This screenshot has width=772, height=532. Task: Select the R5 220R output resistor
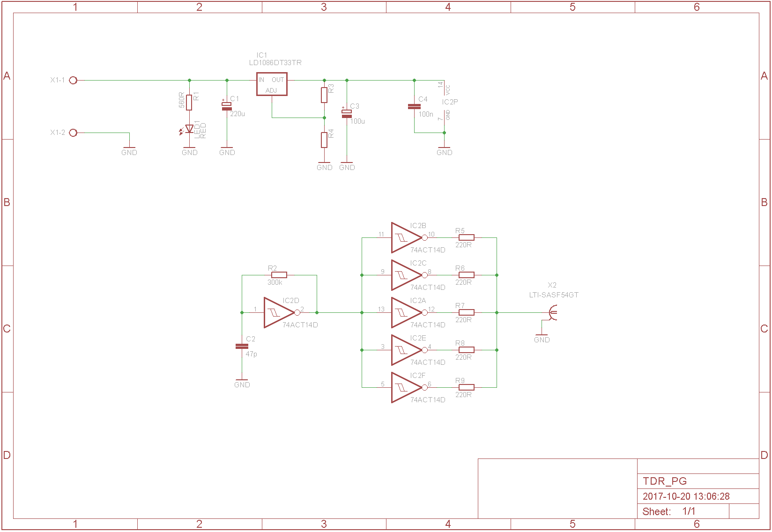tap(467, 237)
